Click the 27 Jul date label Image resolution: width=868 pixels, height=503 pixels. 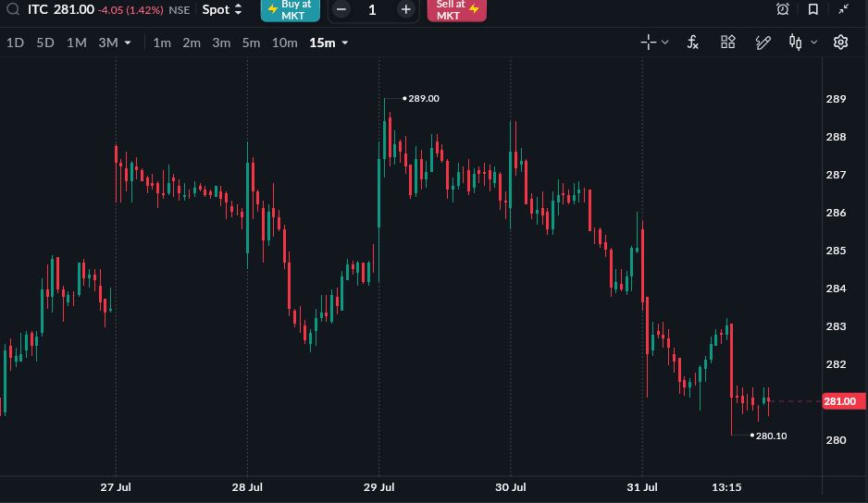pyautogui.click(x=116, y=487)
